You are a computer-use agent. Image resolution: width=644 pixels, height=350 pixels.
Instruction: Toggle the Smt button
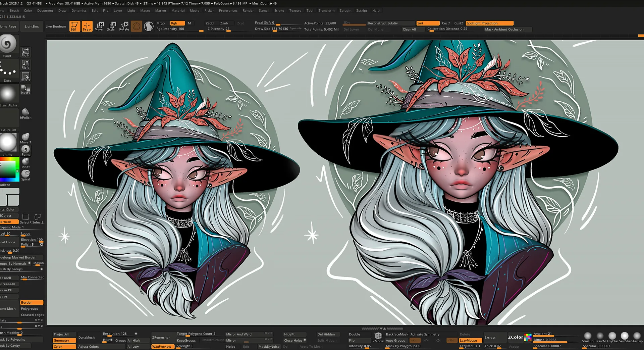428,23
